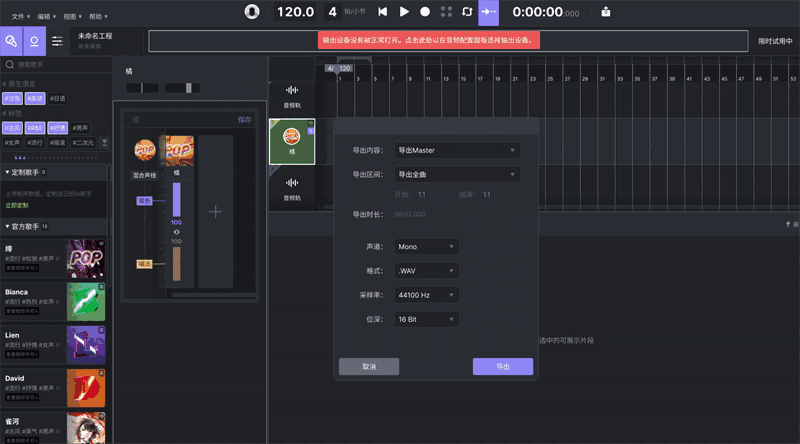The image size is (800, 444).
Task: Toggle the #汉语 language tag filter
Action: click(x=13, y=98)
